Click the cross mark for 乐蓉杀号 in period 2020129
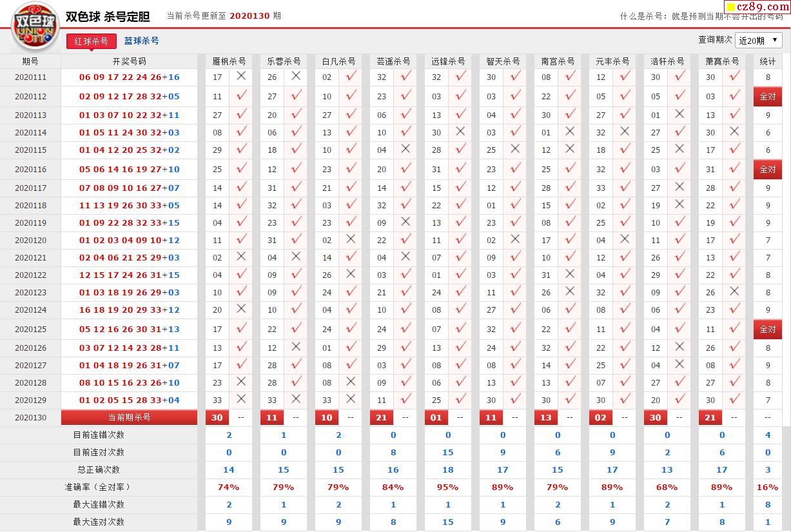The width and height of the screenshot is (791, 532). (x=296, y=399)
